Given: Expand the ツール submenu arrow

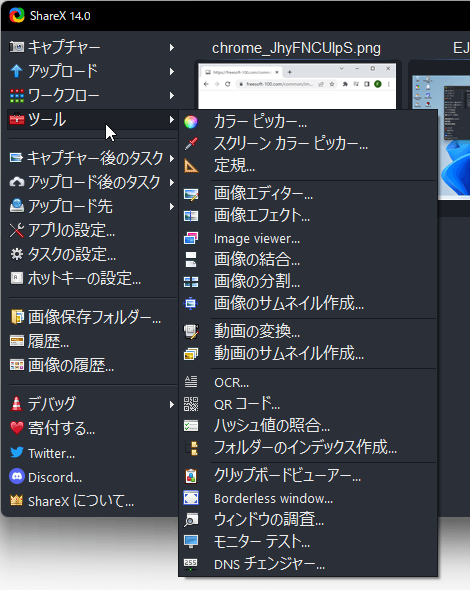Looking at the screenshot, I should tap(172, 120).
